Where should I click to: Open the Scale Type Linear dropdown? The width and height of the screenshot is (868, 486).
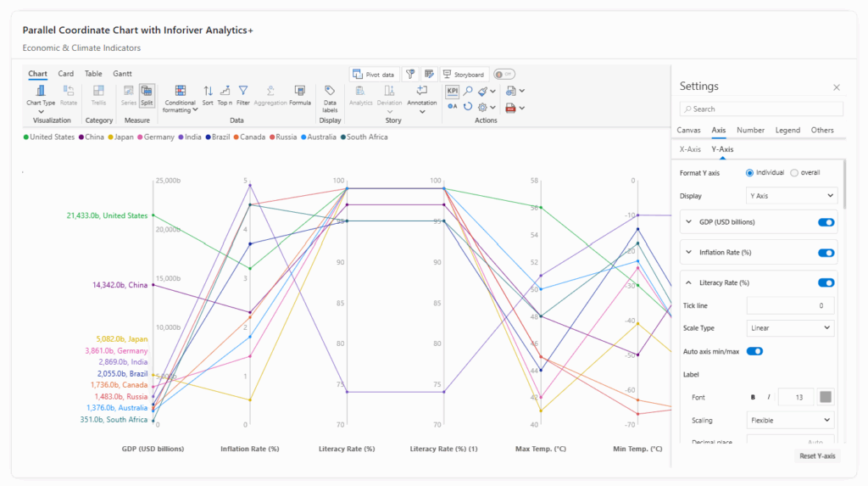pos(790,328)
